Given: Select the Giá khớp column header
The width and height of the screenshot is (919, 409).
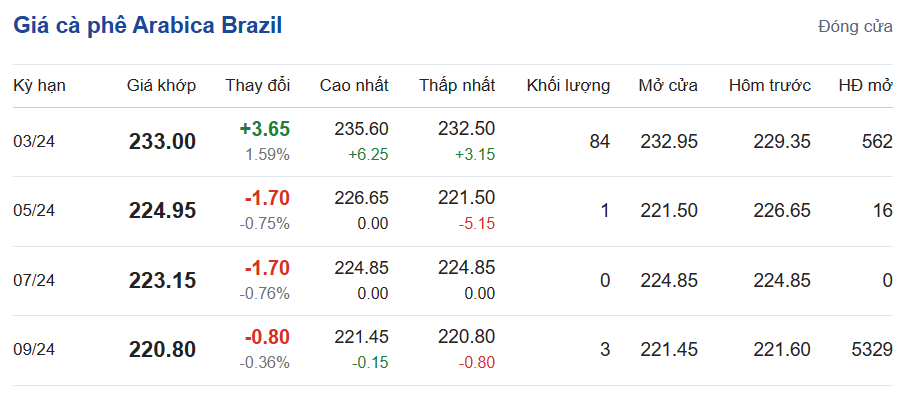Looking at the screenshot, I should click(161, 85).
